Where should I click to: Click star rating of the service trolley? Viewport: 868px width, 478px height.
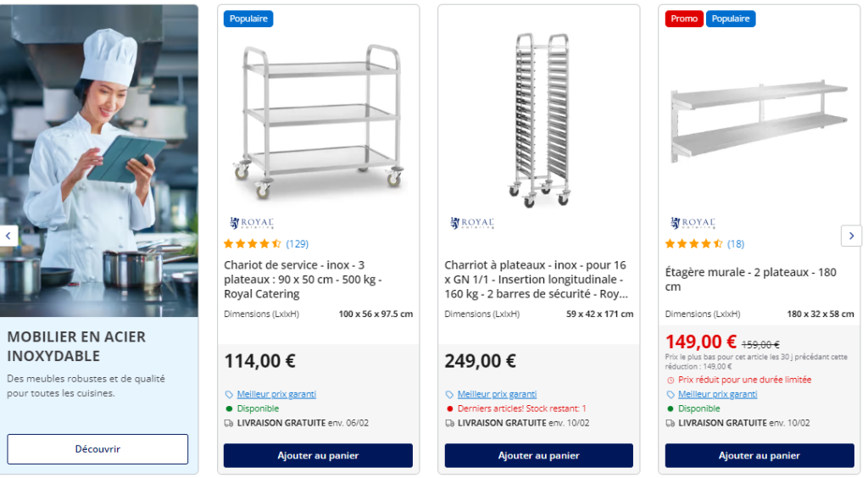252,244
